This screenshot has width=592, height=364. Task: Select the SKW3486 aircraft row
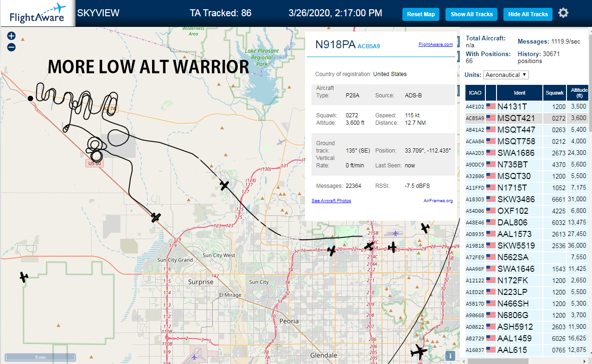click(x=527, y=199)
